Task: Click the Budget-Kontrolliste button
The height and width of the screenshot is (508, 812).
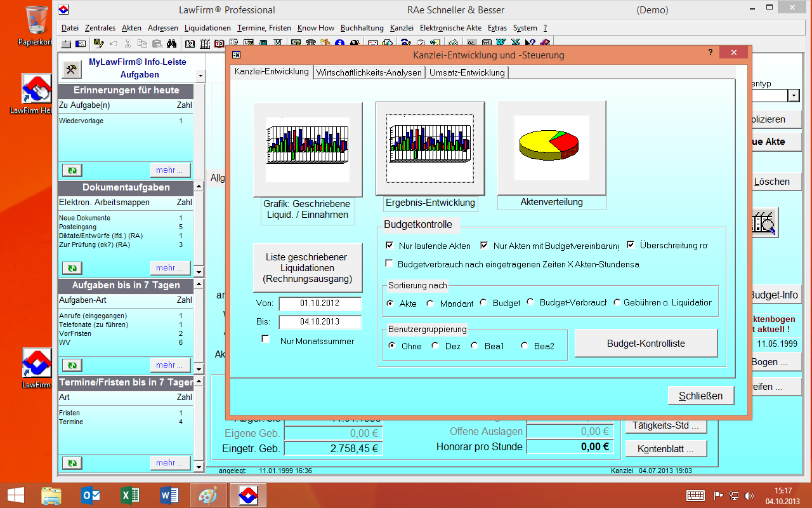Action: tap(645, 344)
